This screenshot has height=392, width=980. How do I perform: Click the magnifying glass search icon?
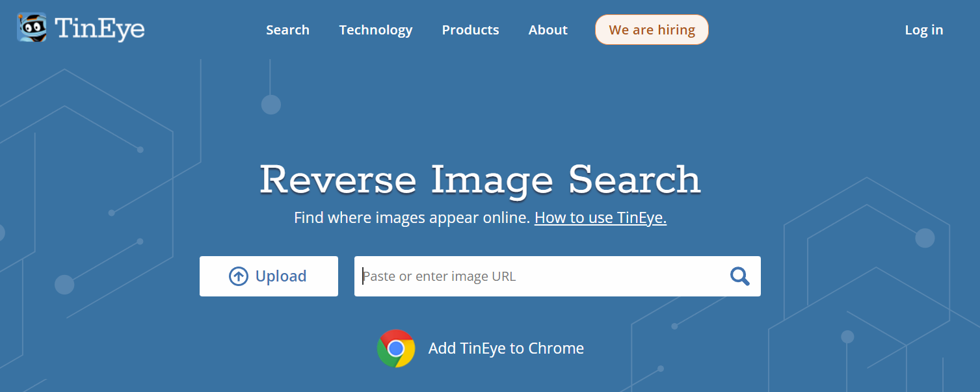[x=739, y=276]
